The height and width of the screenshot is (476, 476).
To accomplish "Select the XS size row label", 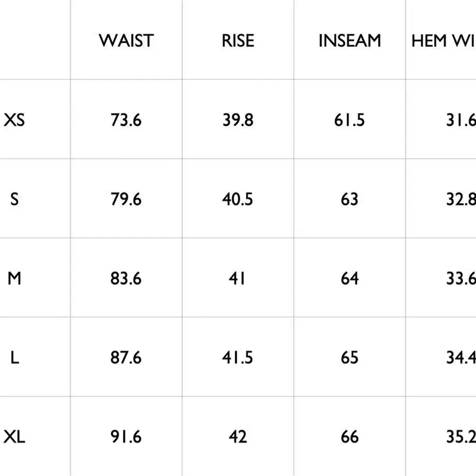I will pyautogui.click(x=14, y=120).
